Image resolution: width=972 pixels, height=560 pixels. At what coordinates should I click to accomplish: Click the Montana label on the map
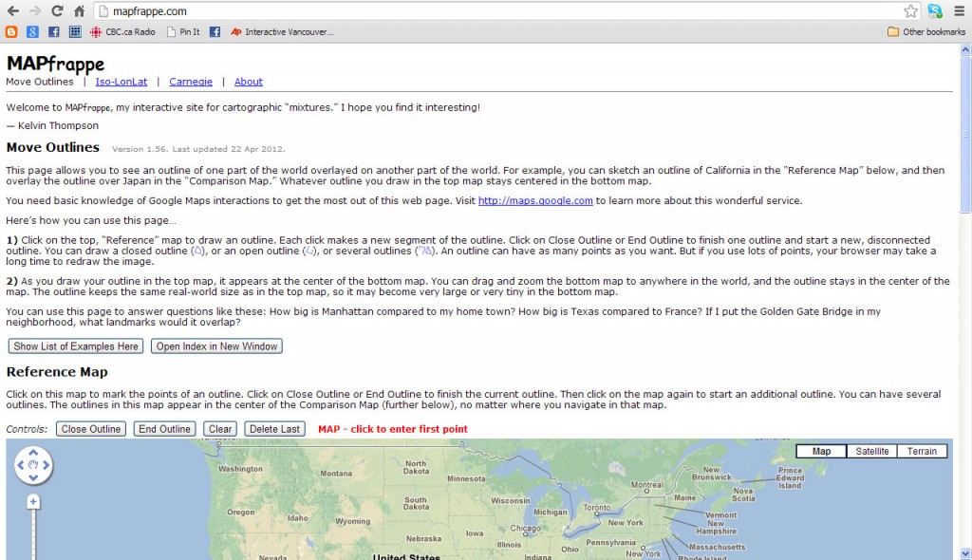[x=336, y=474]
